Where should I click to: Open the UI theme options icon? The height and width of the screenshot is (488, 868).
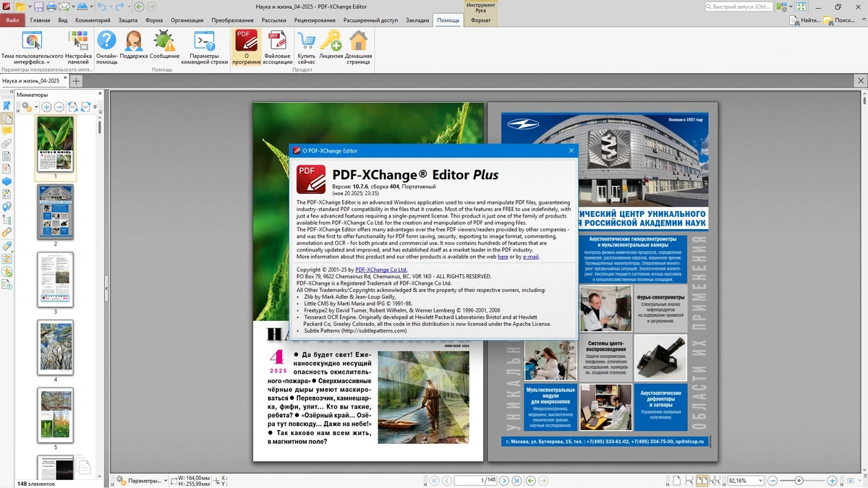(x=32, y=40)
